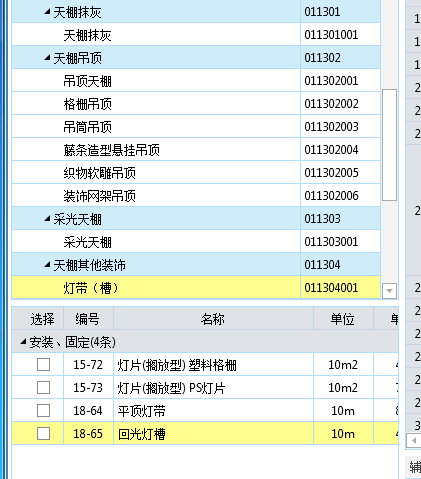
Task: Click code cell 011302003
Action: 340,127
